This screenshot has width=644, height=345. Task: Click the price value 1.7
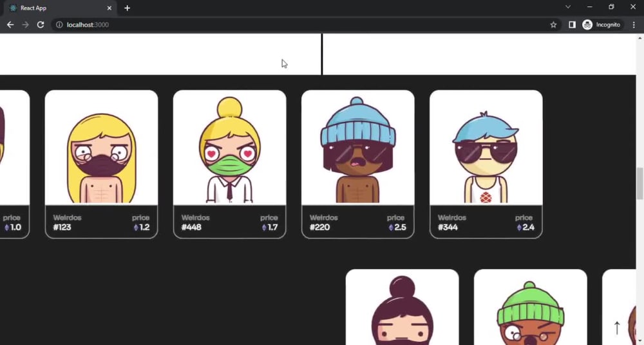point(272,227)
